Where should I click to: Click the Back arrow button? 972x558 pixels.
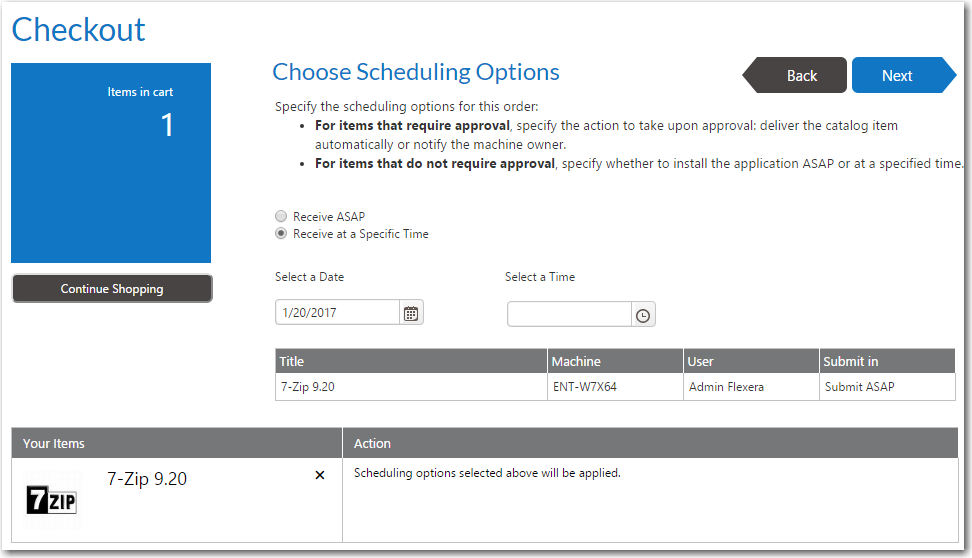click(x=796, y=76)
